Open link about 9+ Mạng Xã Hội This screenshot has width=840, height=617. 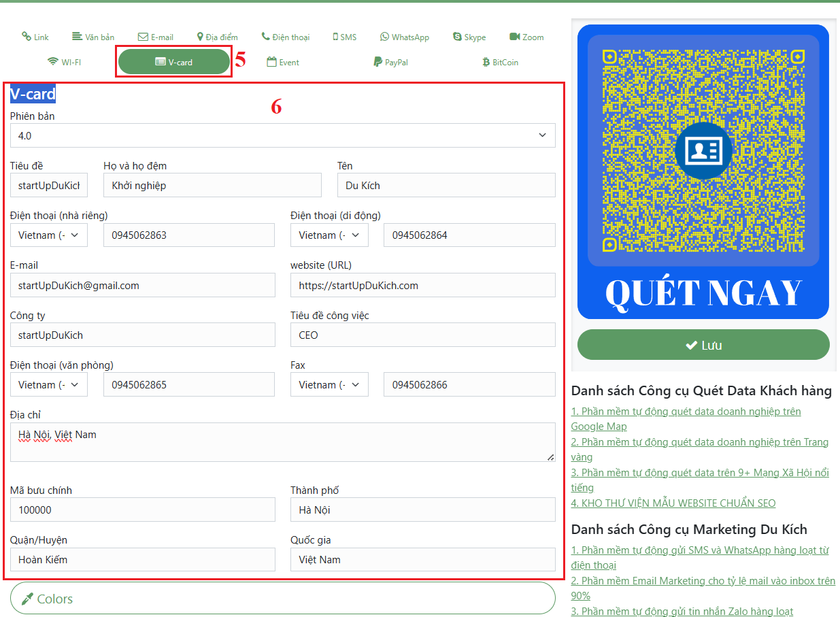click(x=700, y=480)
